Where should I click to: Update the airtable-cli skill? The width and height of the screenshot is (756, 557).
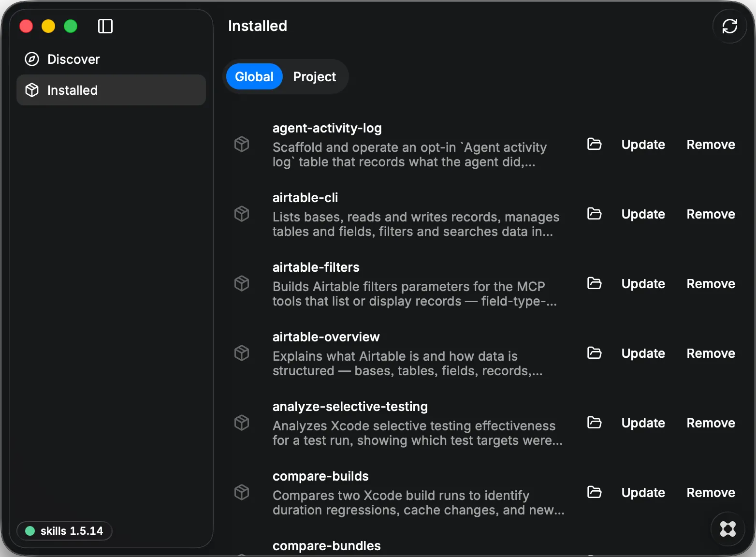click(643, 214)
